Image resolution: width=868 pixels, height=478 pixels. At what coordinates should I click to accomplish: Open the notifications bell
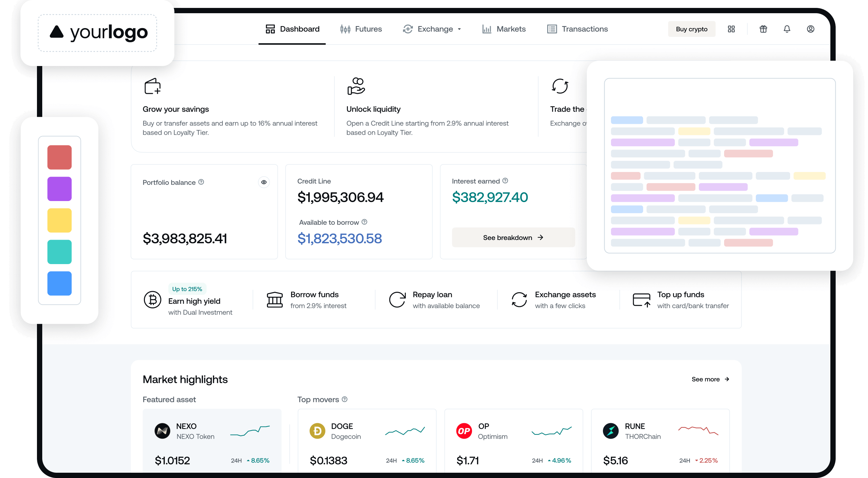click(x=787, y=29)
